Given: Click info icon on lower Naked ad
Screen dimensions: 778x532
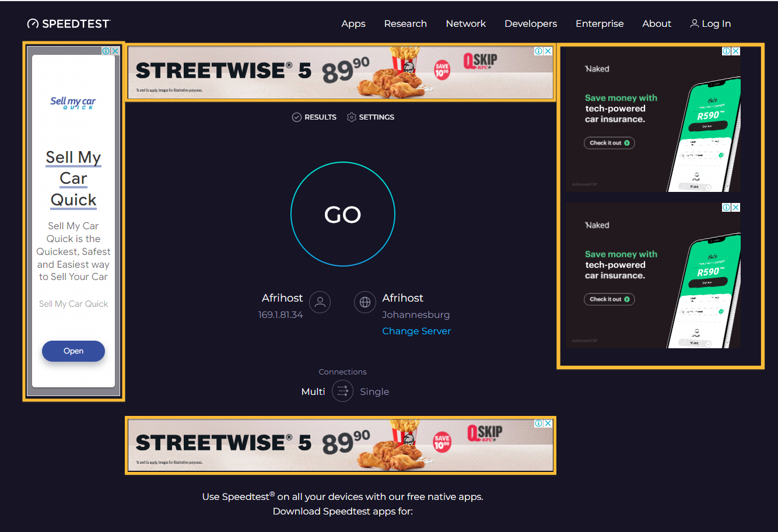Looking at the screenshot, I should click(x=727, y=207).
